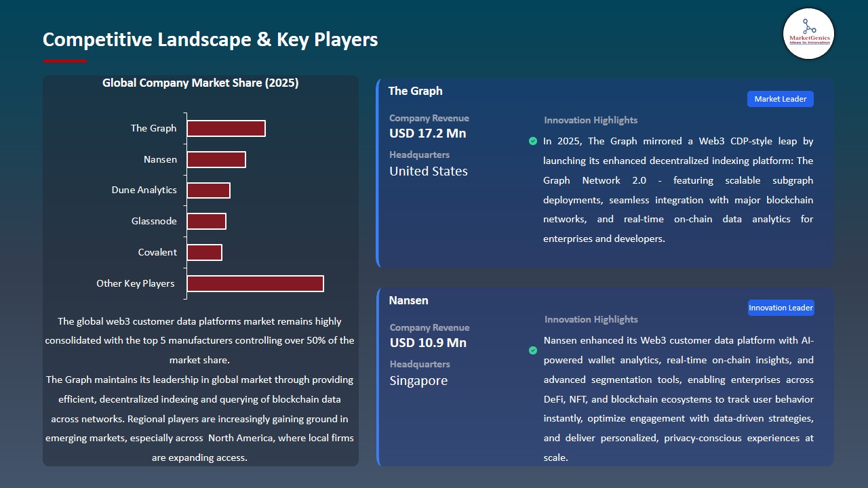Select the green checkmark beside Nansen highlights
This screenshot has width=868, height=488.
pos(533,350)
